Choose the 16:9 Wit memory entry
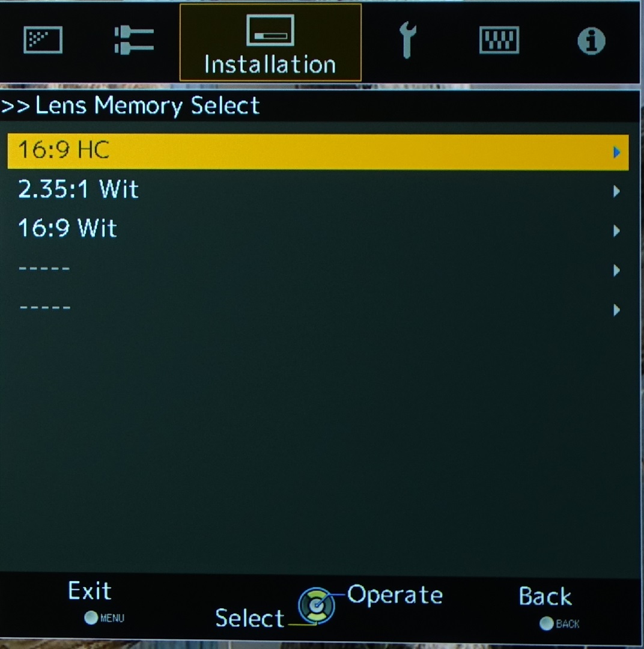Image resolution: width=644 pixels, height=649 pixels. [318, 229]
